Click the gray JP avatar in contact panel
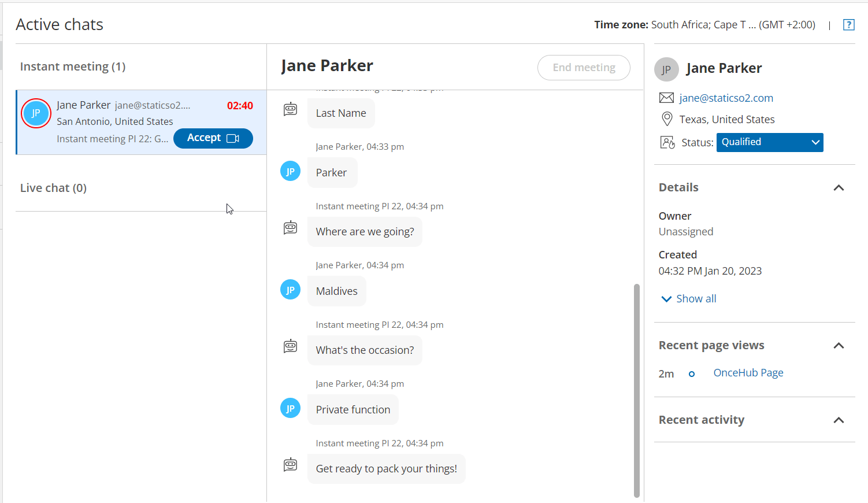The image size is (868, 503). [666, 69]
